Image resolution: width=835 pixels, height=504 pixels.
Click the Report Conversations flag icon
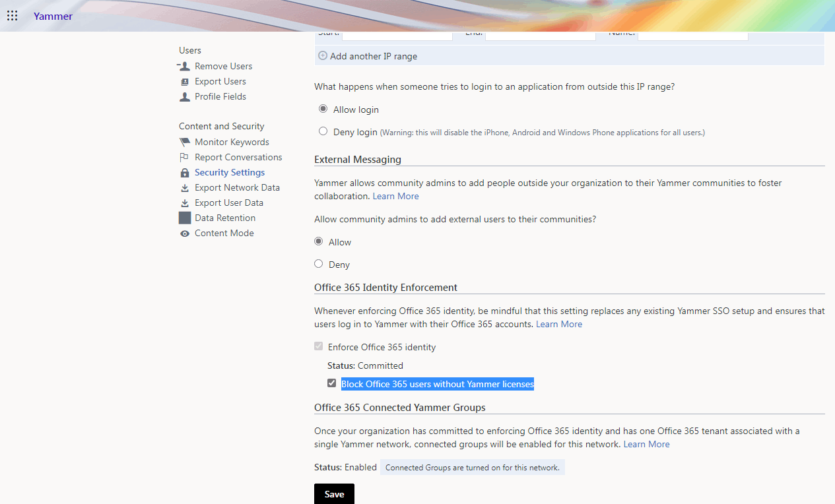point(185,157)
